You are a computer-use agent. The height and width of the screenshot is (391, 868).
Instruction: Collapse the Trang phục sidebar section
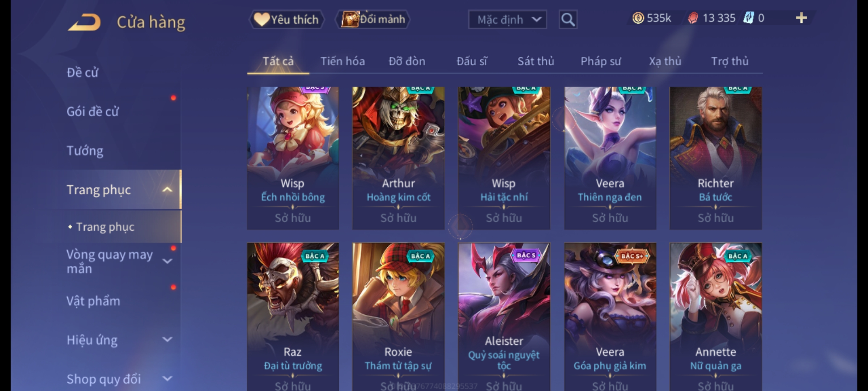coord(167,190)
